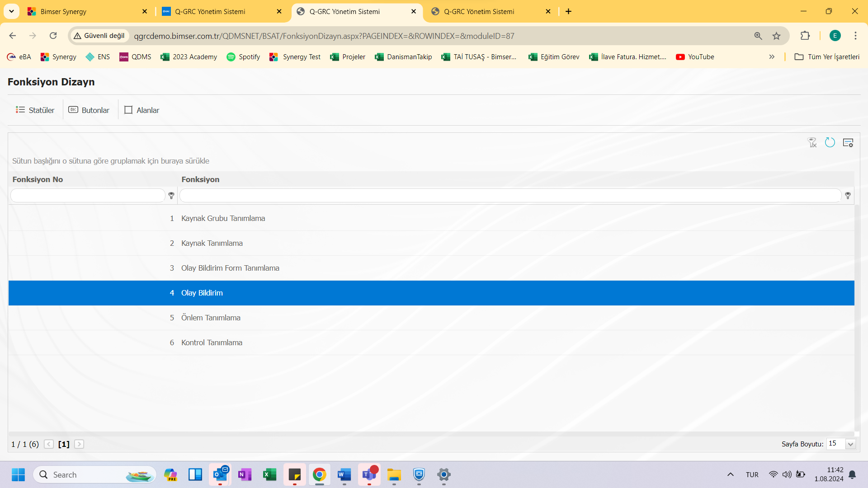Click the filter icon on Fonksiyon No

171,196
